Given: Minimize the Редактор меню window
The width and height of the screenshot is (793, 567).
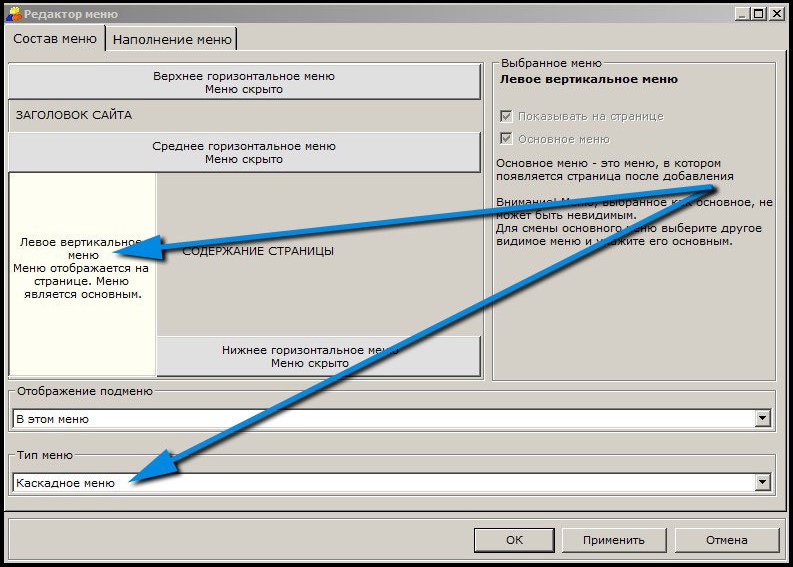Looking at the screenshot, I should tap(742, 14).
